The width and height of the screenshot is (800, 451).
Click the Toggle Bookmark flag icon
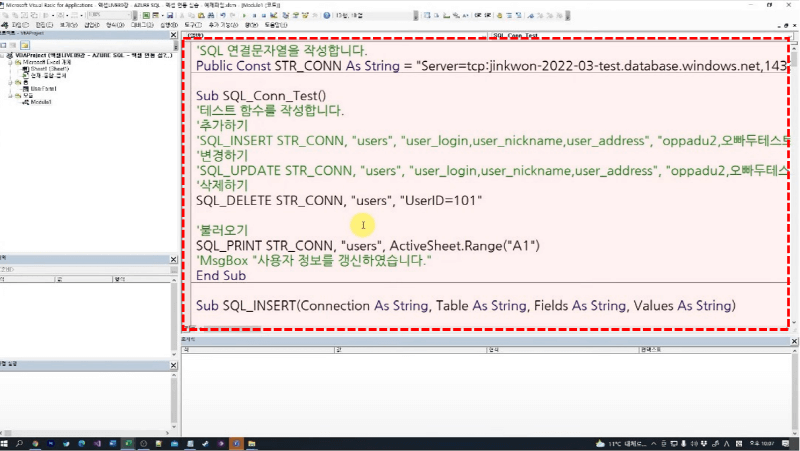pos(531,15)
